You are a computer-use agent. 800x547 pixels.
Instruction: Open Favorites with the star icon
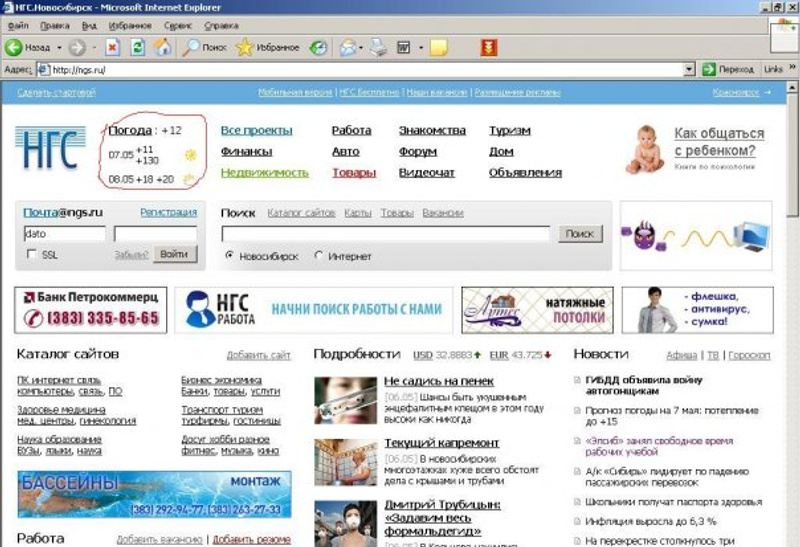(x=245, y=47)
